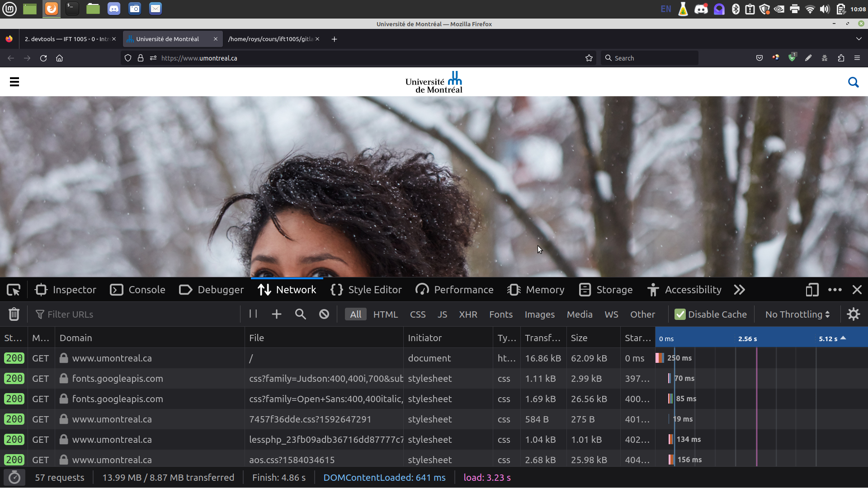
Task: Open the network search magnifier icon
Action: [x=301, y=314]
